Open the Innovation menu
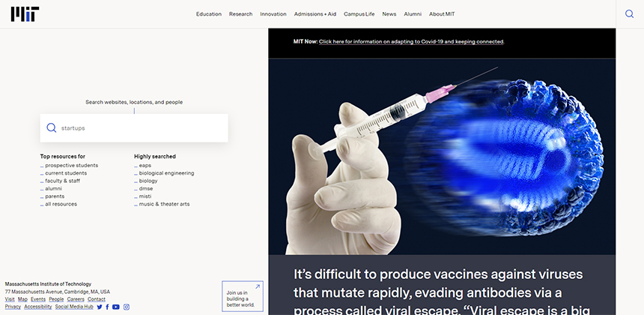Screen dimensions: 644x315 (x=273, y=14)
